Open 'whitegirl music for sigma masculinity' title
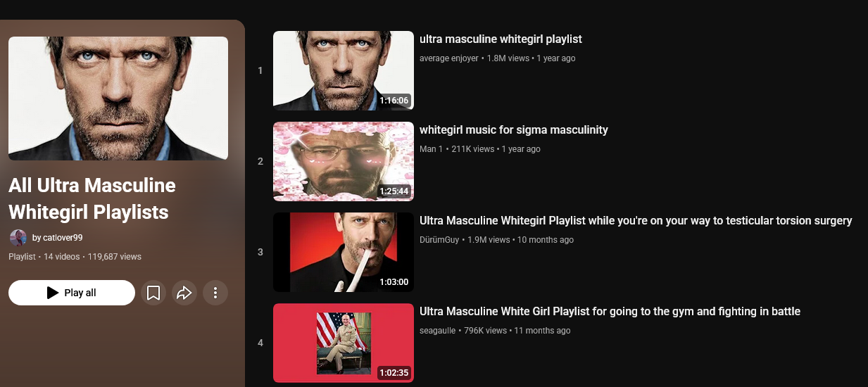 tap(514, 130)
